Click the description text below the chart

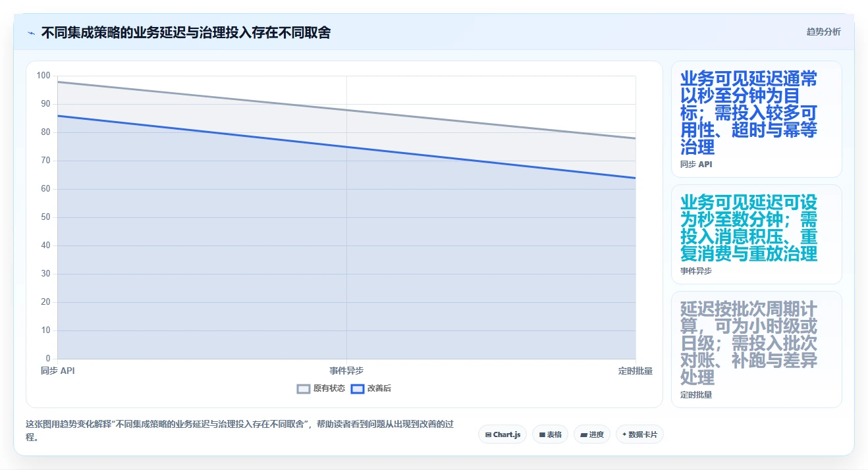pos(240,431)
